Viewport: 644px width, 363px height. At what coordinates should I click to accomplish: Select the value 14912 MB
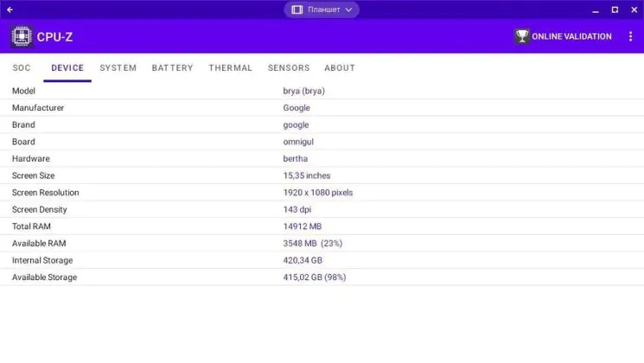pos(303,226)
